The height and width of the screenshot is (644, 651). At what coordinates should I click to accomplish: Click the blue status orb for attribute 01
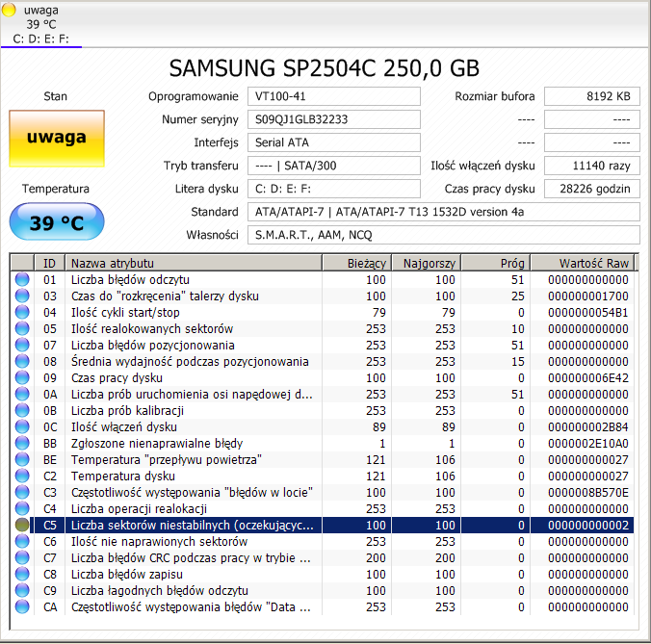[x=22, y=279]
